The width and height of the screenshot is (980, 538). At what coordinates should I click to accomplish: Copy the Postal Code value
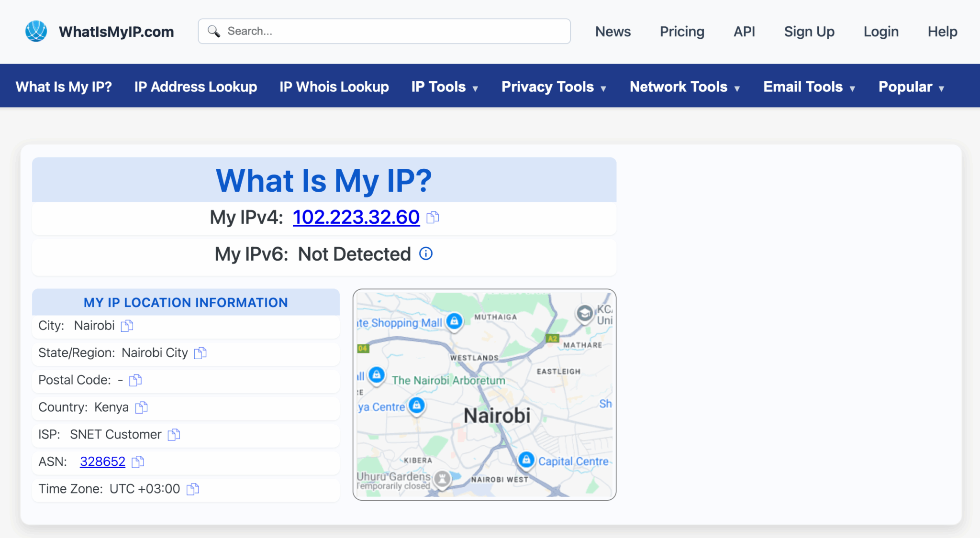(134, 380)
